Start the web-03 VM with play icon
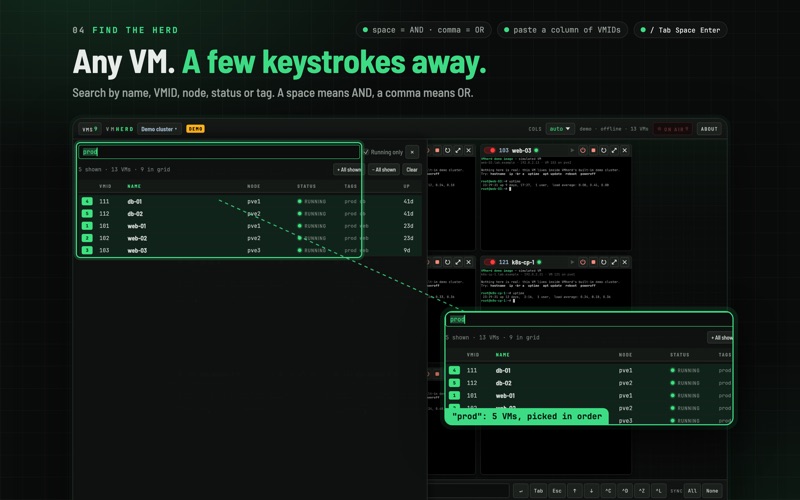800x500 pixels. (572, 151)
